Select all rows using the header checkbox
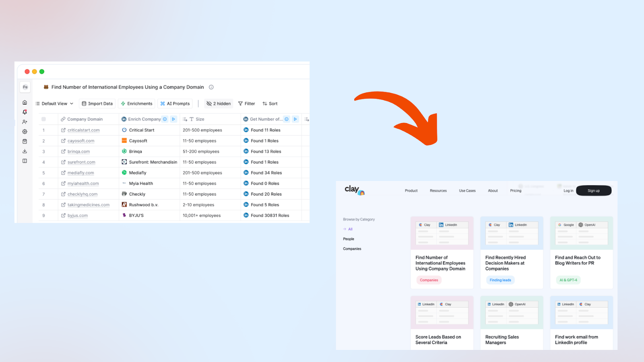The width and height of the screenshot is (644, 362). click(43, 119)
